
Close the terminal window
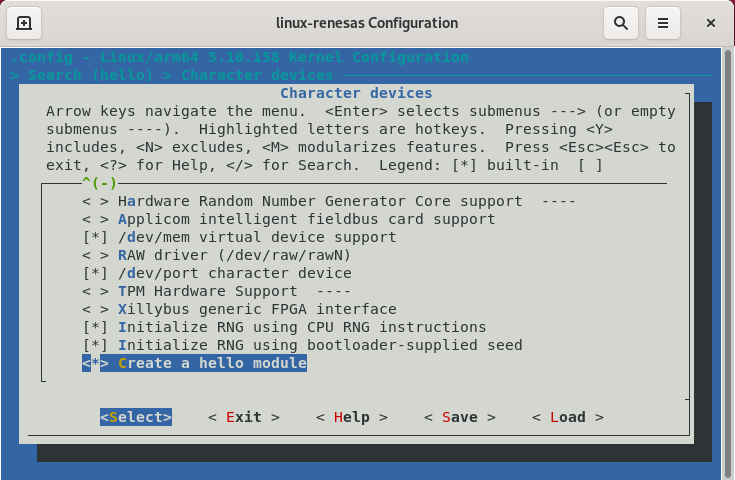710,22
